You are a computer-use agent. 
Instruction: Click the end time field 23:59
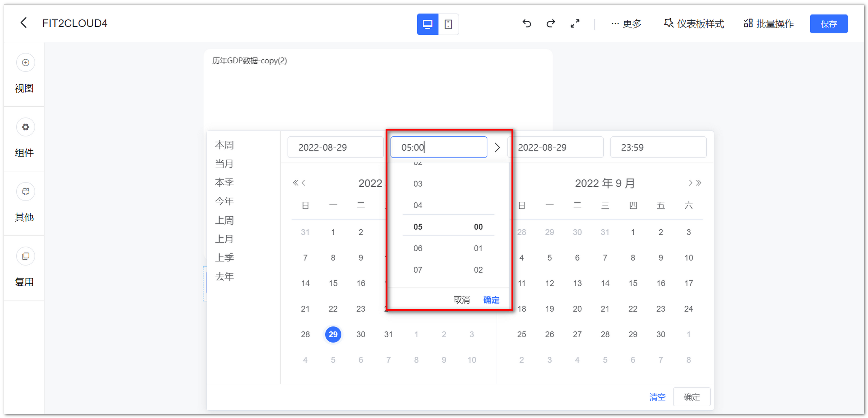(x=658, y=147)
